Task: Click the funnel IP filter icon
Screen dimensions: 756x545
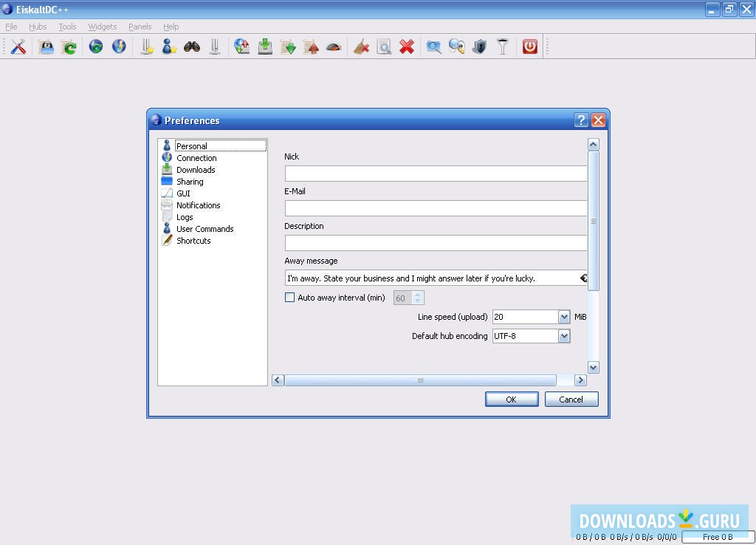Action: tap(502, 47)
